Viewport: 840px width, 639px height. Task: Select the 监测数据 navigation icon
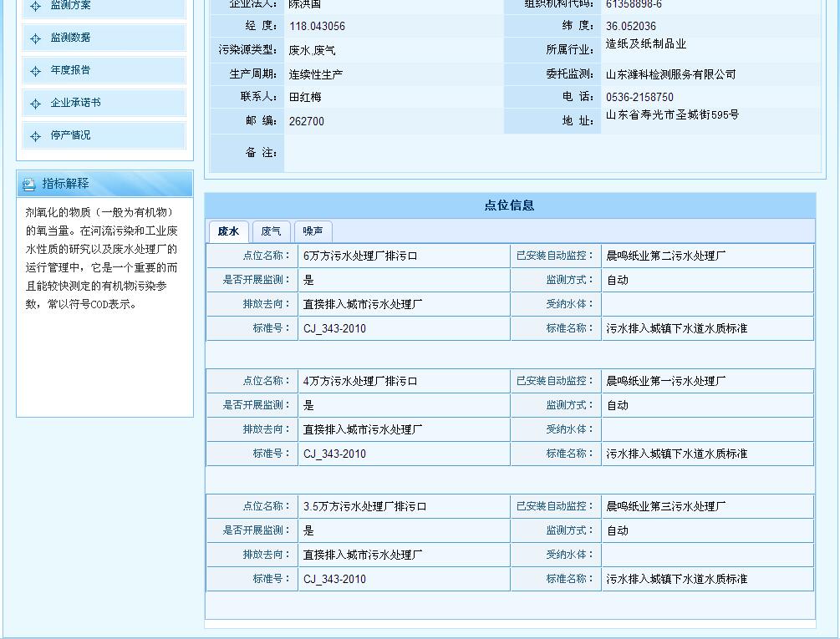click(x=35, y=38)
